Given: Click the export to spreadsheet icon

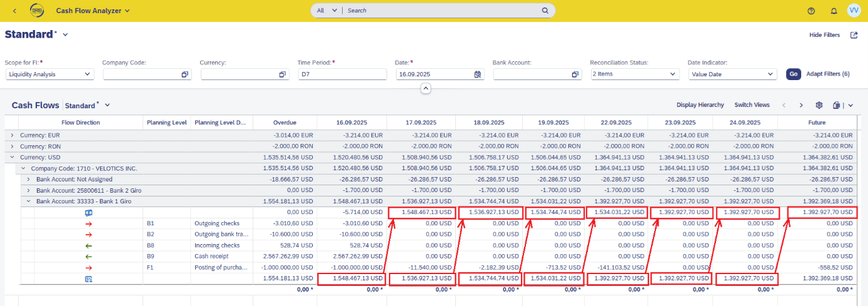Looking at the screenshot, I should 837,105.
